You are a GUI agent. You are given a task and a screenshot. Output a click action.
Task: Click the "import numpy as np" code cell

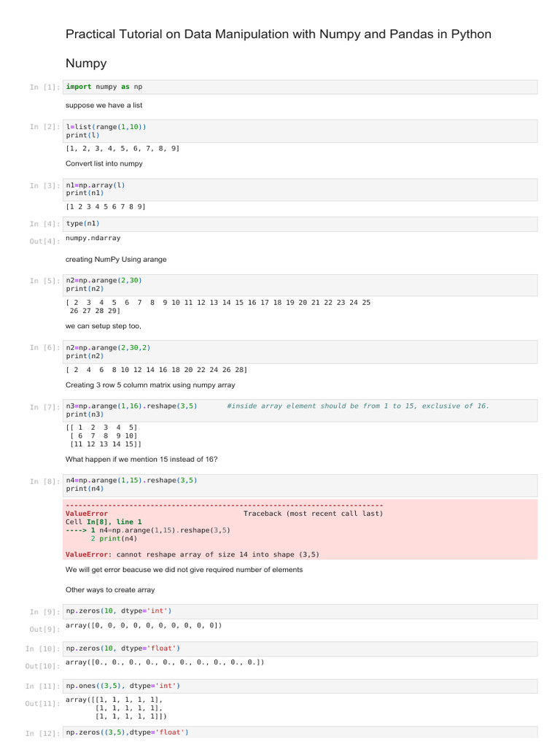(x=300, y=87)
